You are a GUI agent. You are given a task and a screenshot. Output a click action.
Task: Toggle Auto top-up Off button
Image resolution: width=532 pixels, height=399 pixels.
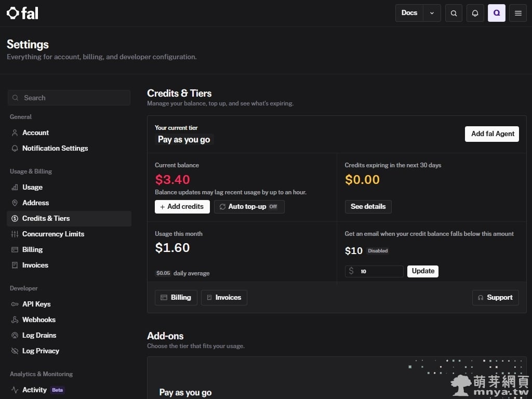[249, 207]
